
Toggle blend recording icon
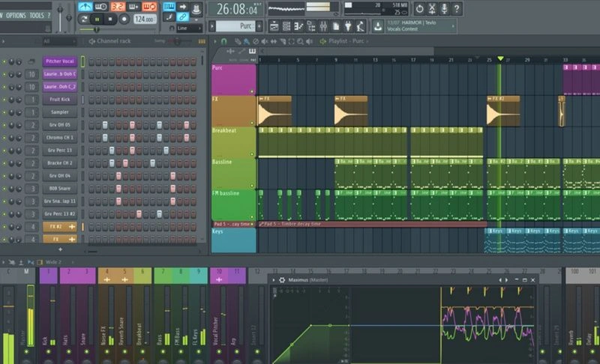133,7
